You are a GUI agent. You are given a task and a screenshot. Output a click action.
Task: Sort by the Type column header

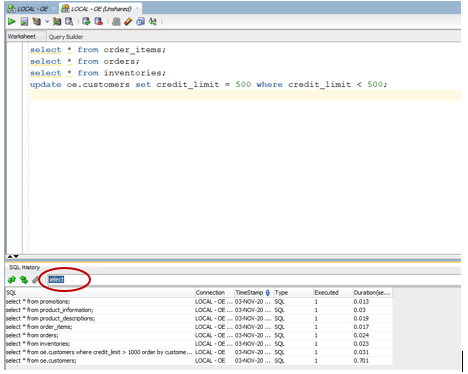click(293, 293)
